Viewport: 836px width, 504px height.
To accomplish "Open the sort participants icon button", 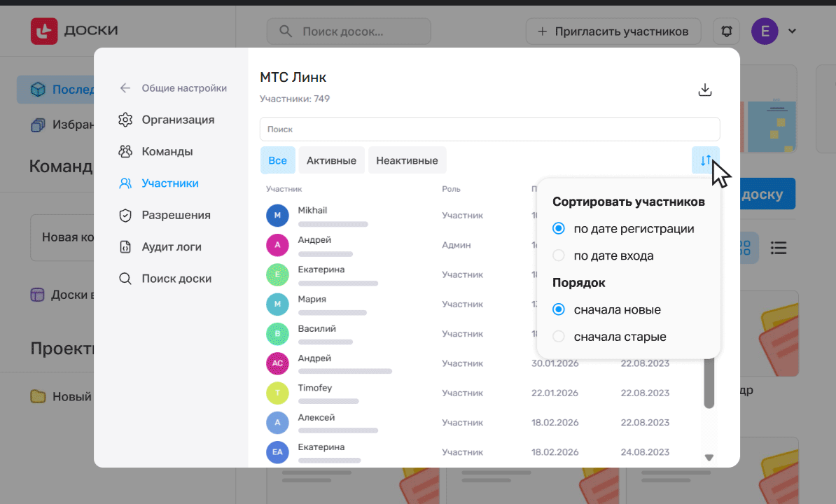I will pyautogui.click(x=705, y=160).
